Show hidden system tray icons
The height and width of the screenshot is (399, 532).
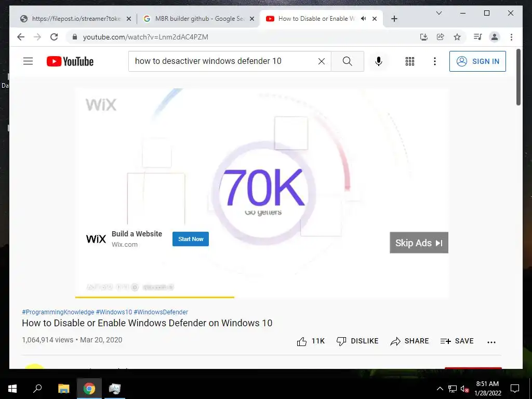pos(440,389)
